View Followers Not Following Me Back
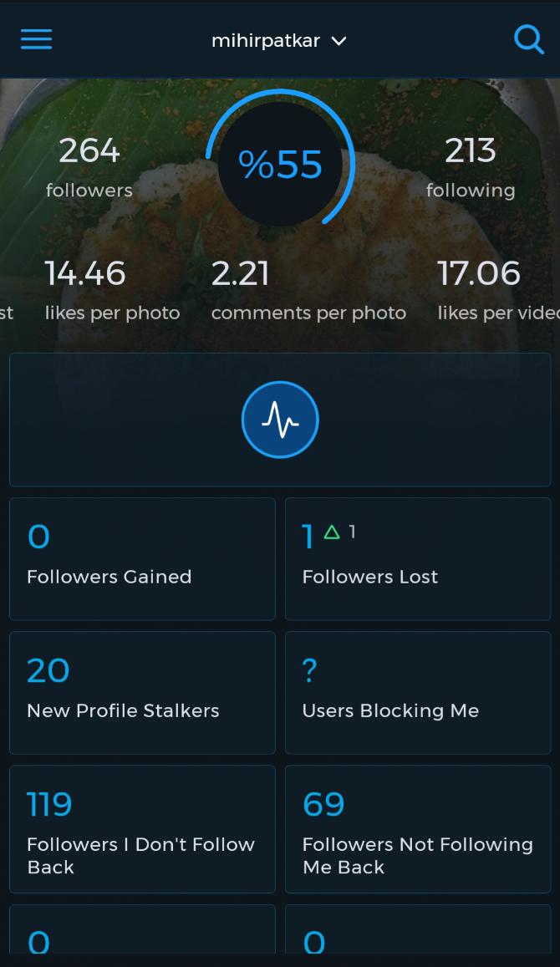 [x=418, y=828]
